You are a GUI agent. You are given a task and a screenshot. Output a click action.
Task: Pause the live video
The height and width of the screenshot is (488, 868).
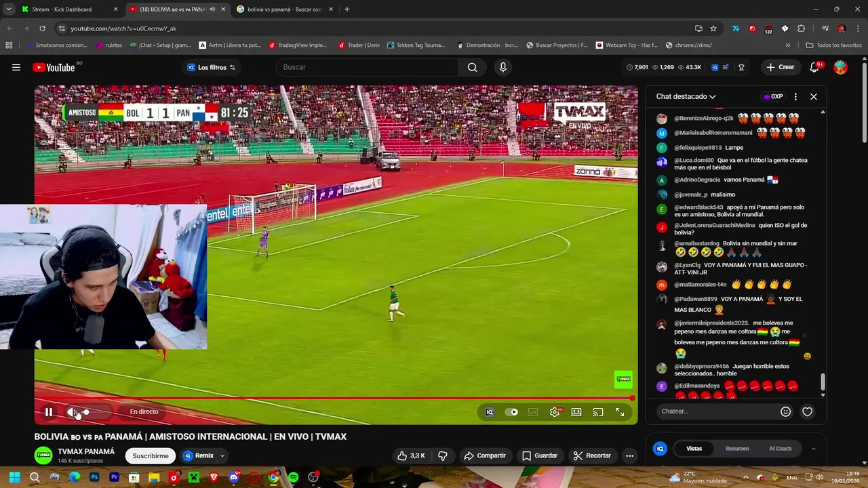point(49,412)
